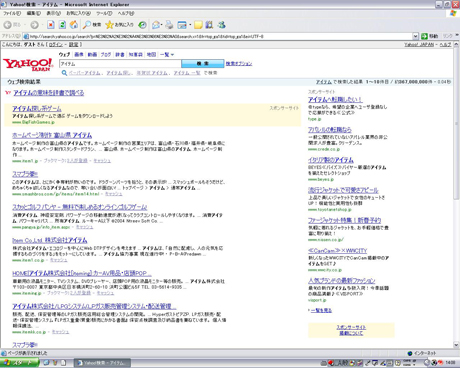Open the ホームページ制作 富山県 アイテム result

pos(52,135)
